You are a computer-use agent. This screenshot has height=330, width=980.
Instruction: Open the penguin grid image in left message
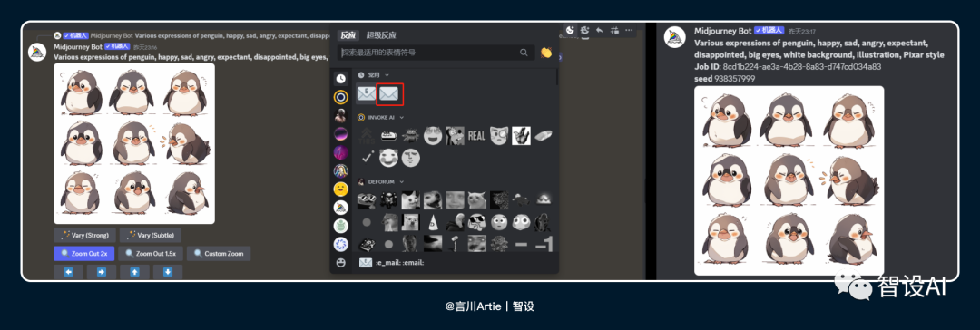click(x=134, y=144)
